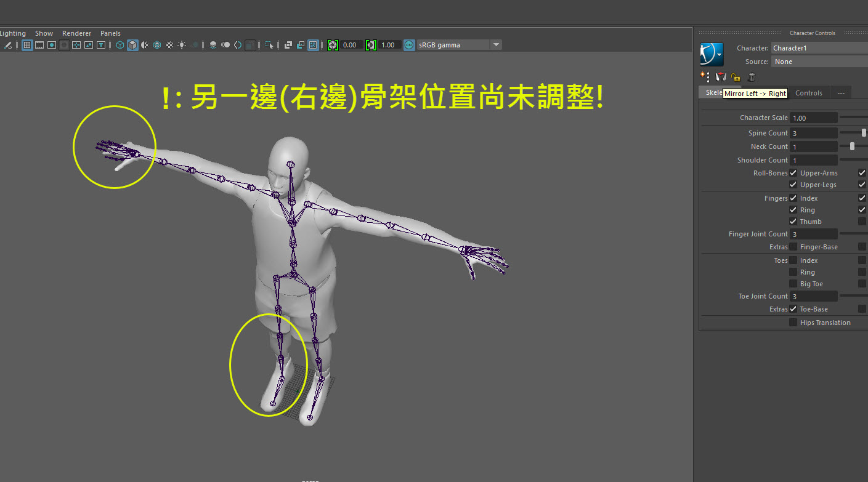The width and height of the screenshot is (868, 482).
Task: Toggle the viewport grid icon
Action: (x=27, y=45)
